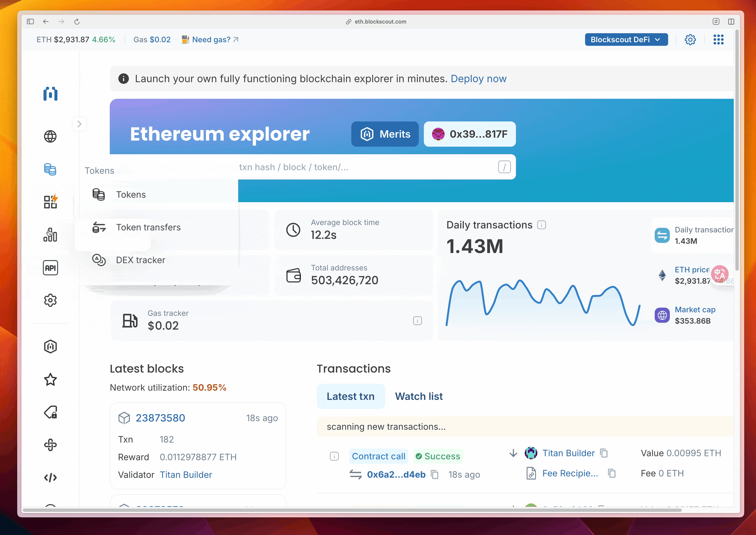
Task: Open browser split view icon
Action: [x=731, y=21]
